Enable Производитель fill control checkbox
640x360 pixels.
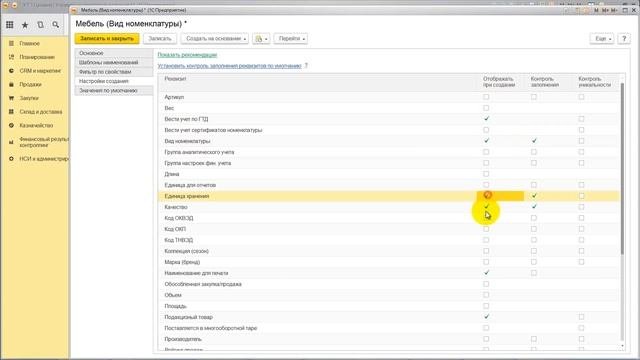[534, 339]
